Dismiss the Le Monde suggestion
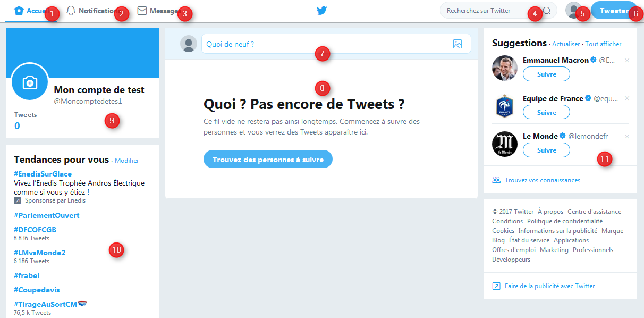 (x=627, y=137)
